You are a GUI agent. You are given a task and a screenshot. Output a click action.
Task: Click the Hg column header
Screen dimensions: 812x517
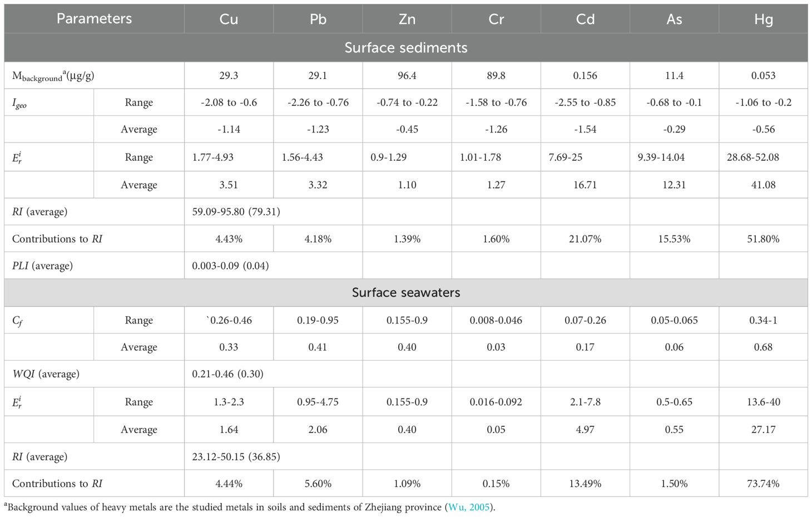763,19
